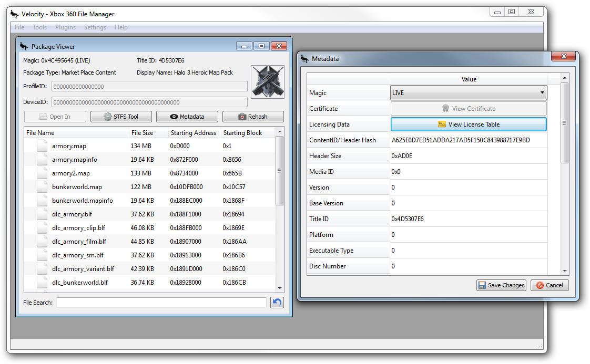Click the Version value cell
This screenshot has width=590, height=364.
469,188
